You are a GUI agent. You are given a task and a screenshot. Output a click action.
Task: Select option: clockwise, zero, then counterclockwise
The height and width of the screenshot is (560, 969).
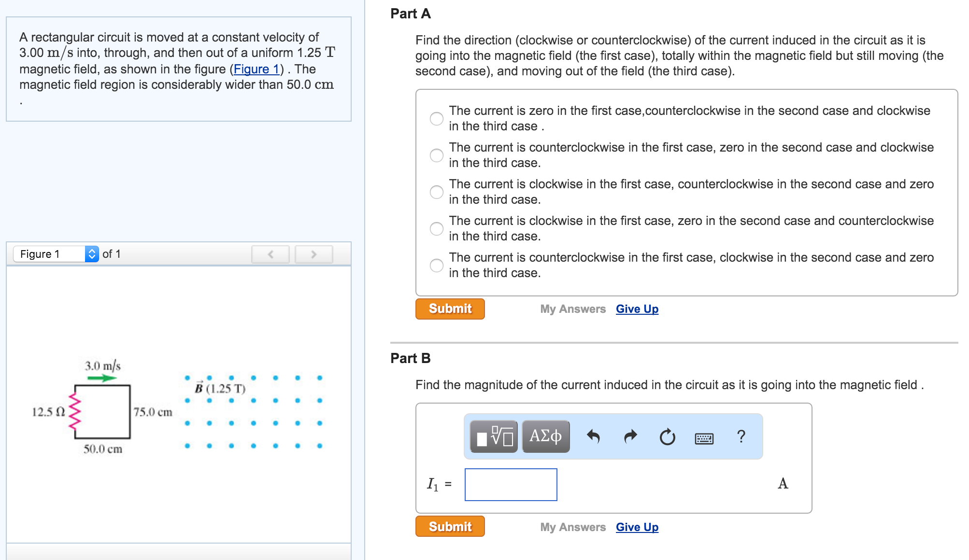[x=437, y=229]
